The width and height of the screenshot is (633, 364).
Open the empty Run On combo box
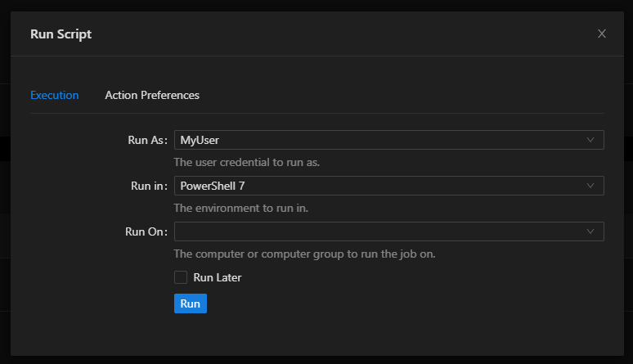pos(388,231)
